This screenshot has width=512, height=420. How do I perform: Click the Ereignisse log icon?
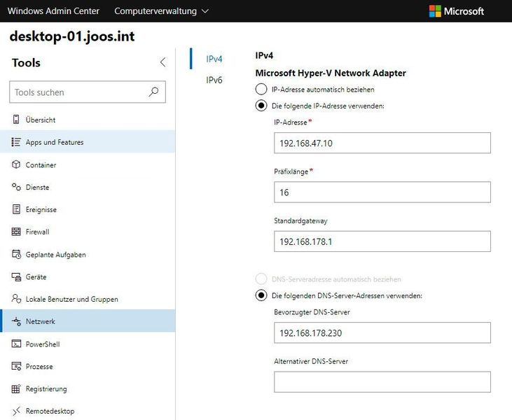tap(16, 209)
